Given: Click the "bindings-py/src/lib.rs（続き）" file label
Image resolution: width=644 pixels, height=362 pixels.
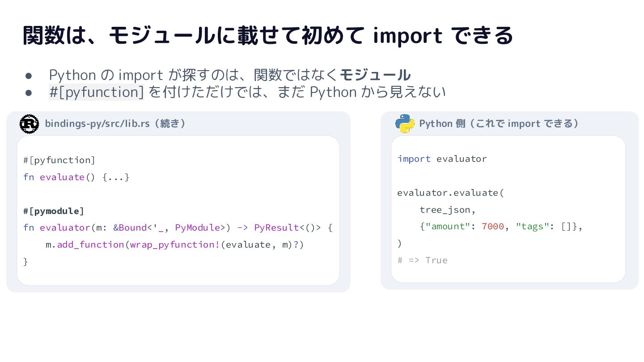Looking at the screenshot, I should pos(115,124).
